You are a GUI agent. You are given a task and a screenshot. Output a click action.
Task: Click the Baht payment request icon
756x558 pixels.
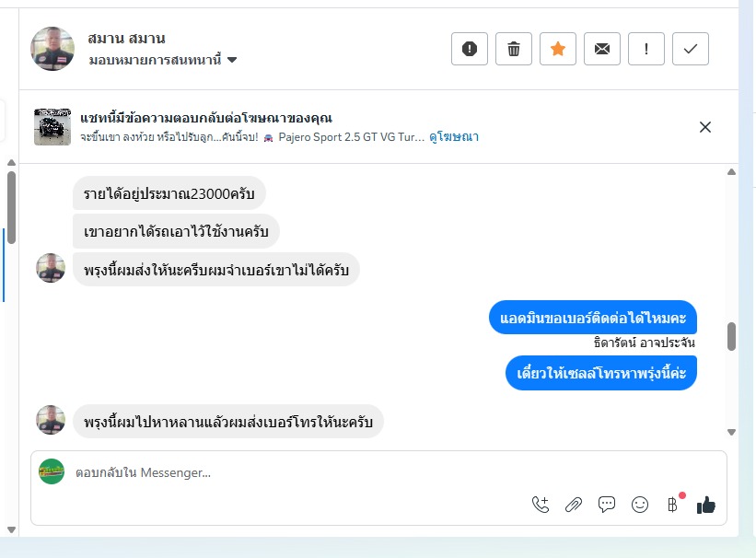coord(672,505)
